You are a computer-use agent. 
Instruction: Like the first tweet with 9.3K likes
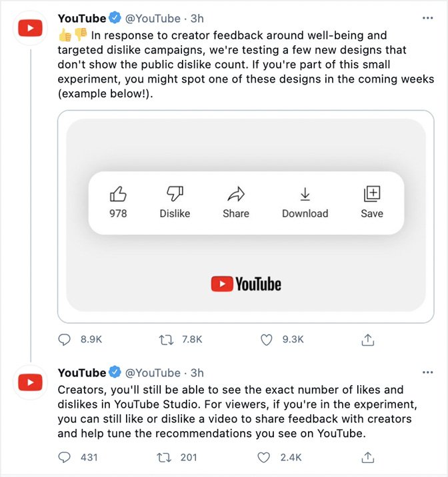267,340
